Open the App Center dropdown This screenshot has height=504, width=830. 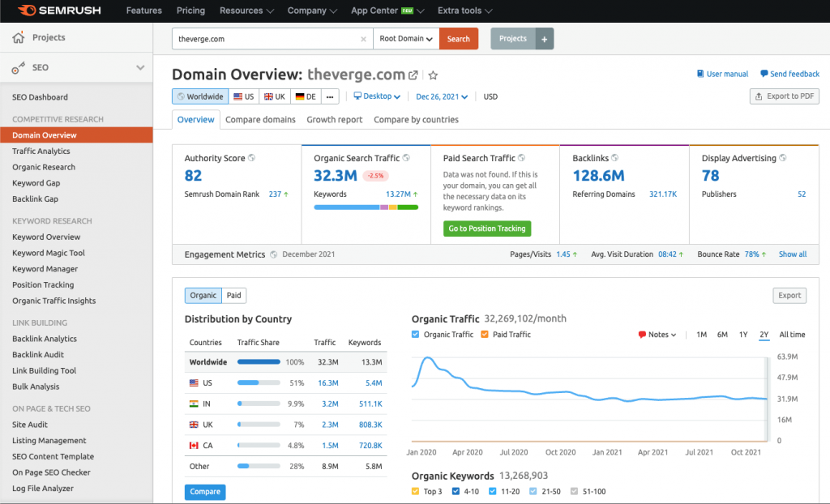[387, 11]
